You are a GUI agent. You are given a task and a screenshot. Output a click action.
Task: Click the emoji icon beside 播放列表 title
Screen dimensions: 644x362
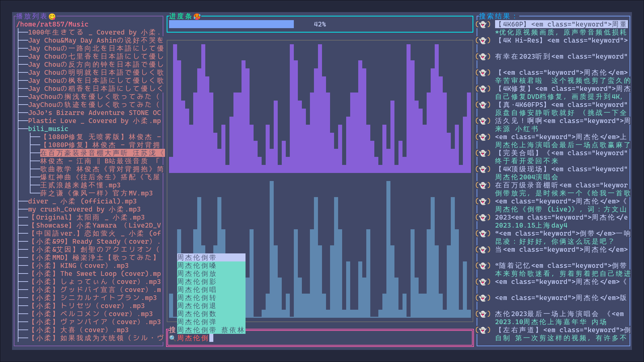[52, 16]
